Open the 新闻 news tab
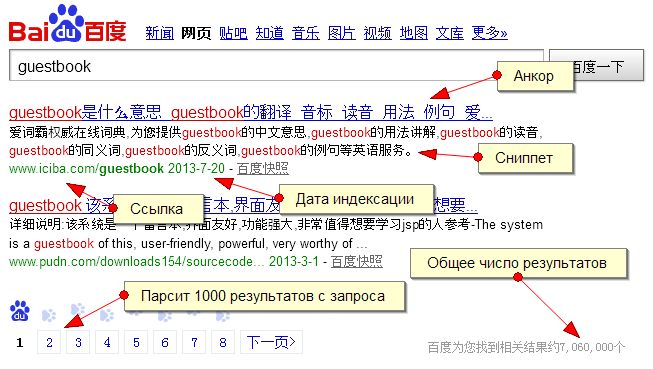 tap(160, 33)
